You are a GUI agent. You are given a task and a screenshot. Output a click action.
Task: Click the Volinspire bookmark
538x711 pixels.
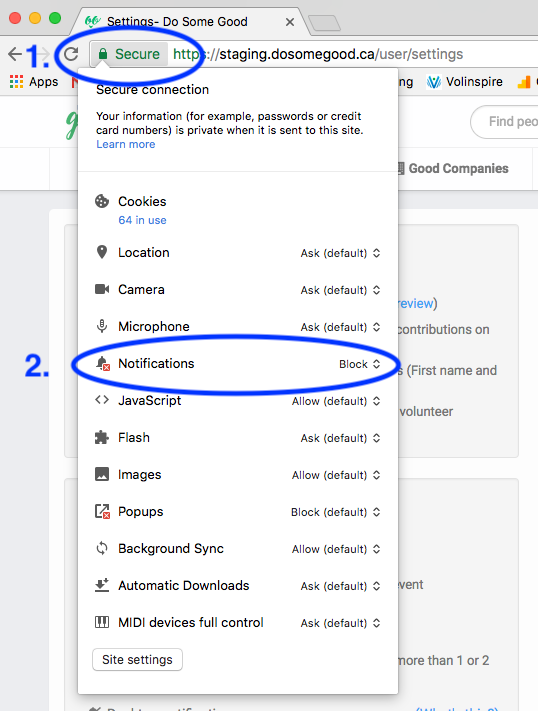465,82
